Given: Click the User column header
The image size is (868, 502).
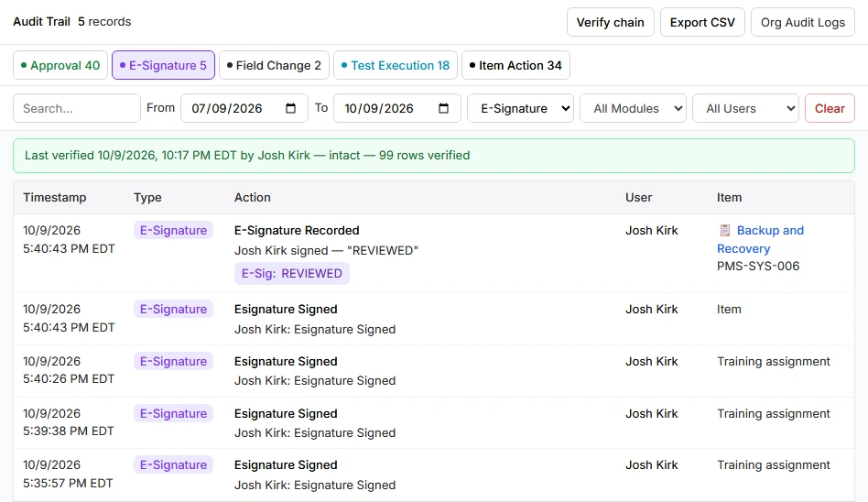Looking at the screenshot, I should [x=639, y=197].
